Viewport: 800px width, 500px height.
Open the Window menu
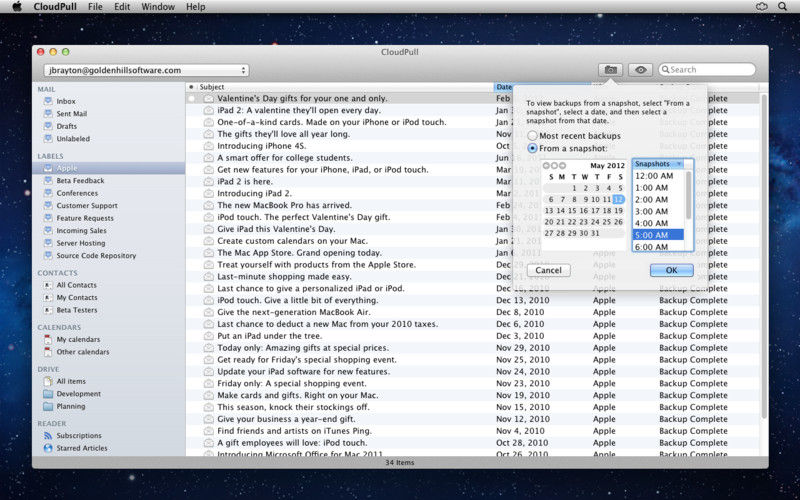click(x=158, y=7)
